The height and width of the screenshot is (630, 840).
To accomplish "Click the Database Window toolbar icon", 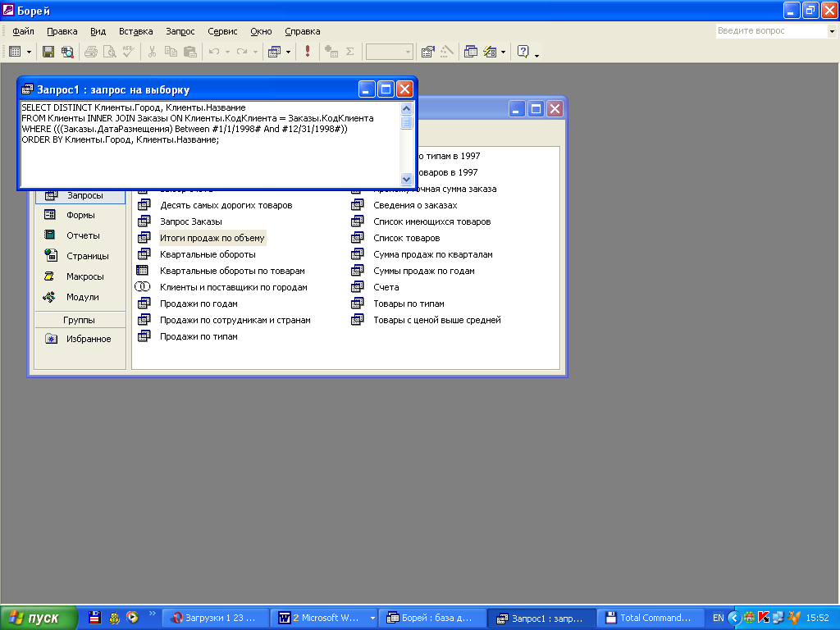I will click(x=470, y=52).
